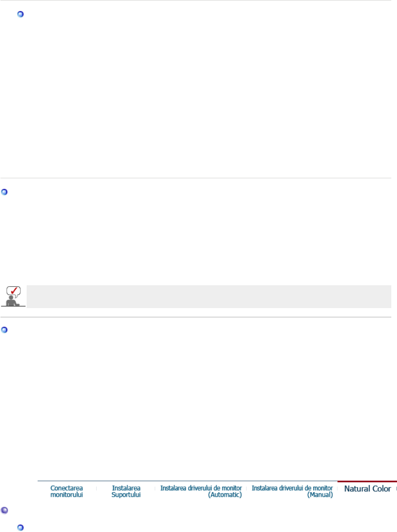Viewport: 397px width, 532px height.
Task: Click the thin border line at page top
Action: pos(195,0)
